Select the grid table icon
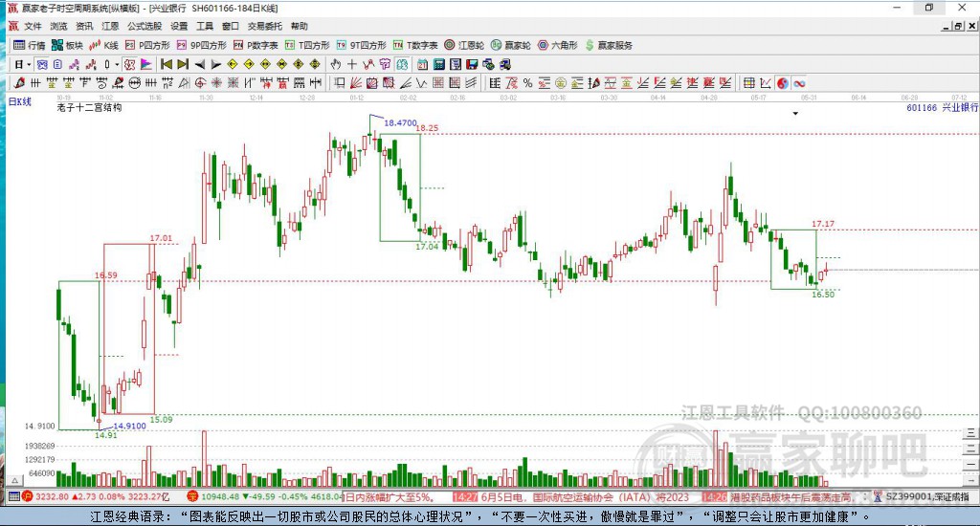The width and height of the screenshot is (980, 526). click(x=748, y=83)
